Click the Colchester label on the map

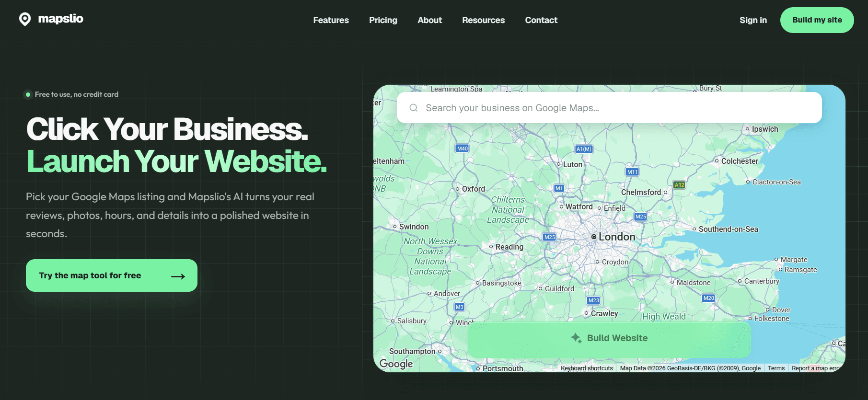[x=740, y=161]
